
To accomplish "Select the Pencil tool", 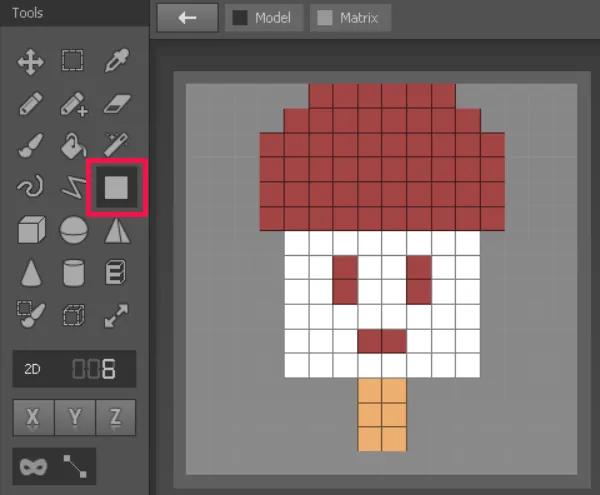I will coord(31,103).
